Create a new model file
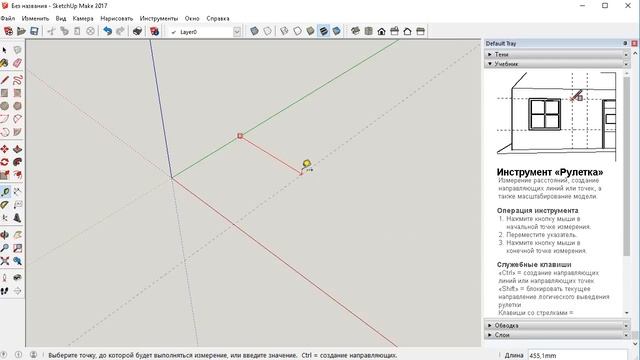 [x=8, y=31]
